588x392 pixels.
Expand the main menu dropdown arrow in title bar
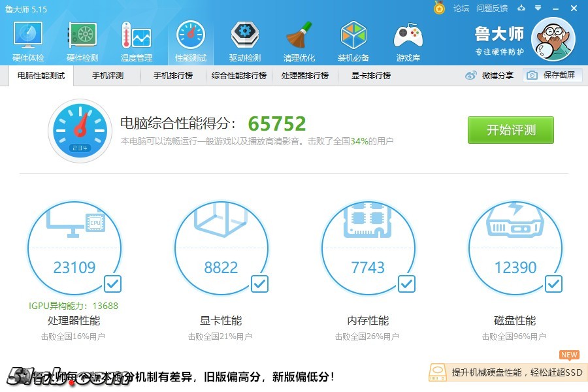tap(538, 8)
